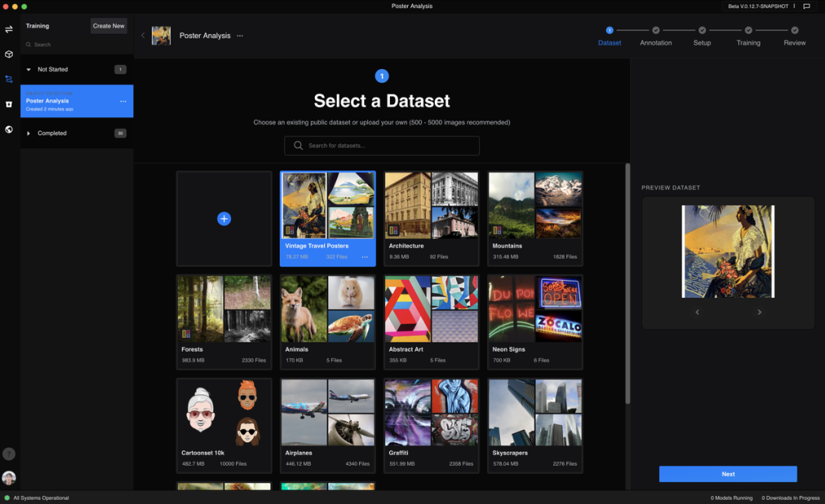Click the globe icon in left sidebar

coord(9,129)
